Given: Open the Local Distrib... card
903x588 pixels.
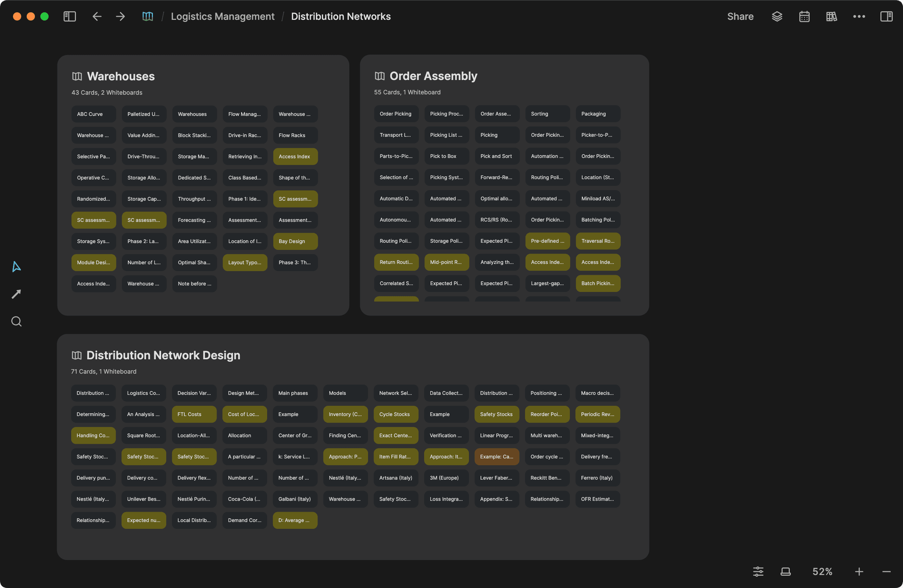Looking at the screenshot, I should click(194, 521).
